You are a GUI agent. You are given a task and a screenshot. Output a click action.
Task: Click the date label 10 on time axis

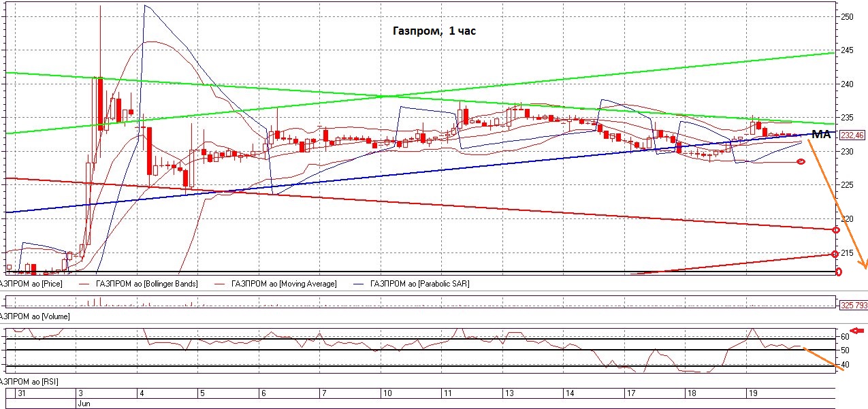[x=386, y=393]
